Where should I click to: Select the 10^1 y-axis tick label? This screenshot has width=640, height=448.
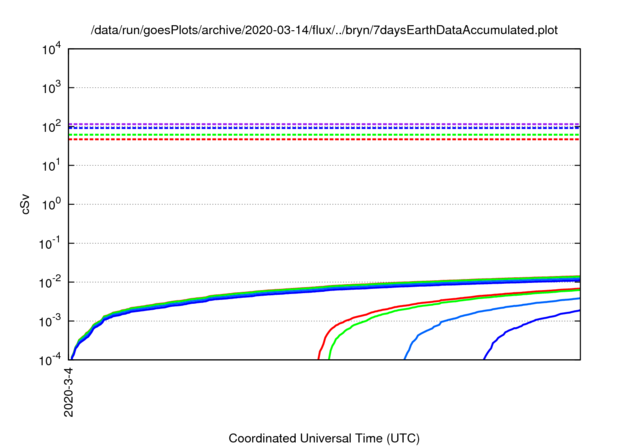click(53, 166)
